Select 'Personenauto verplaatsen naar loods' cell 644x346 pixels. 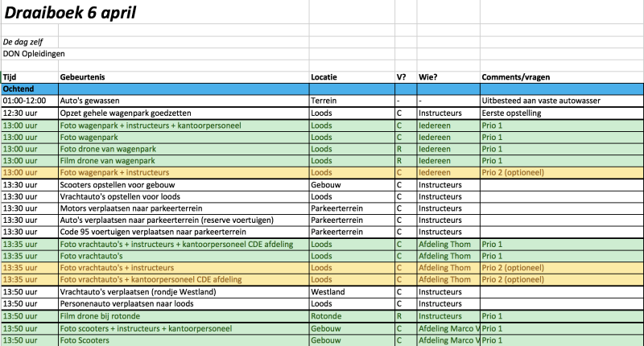(184, 304)
